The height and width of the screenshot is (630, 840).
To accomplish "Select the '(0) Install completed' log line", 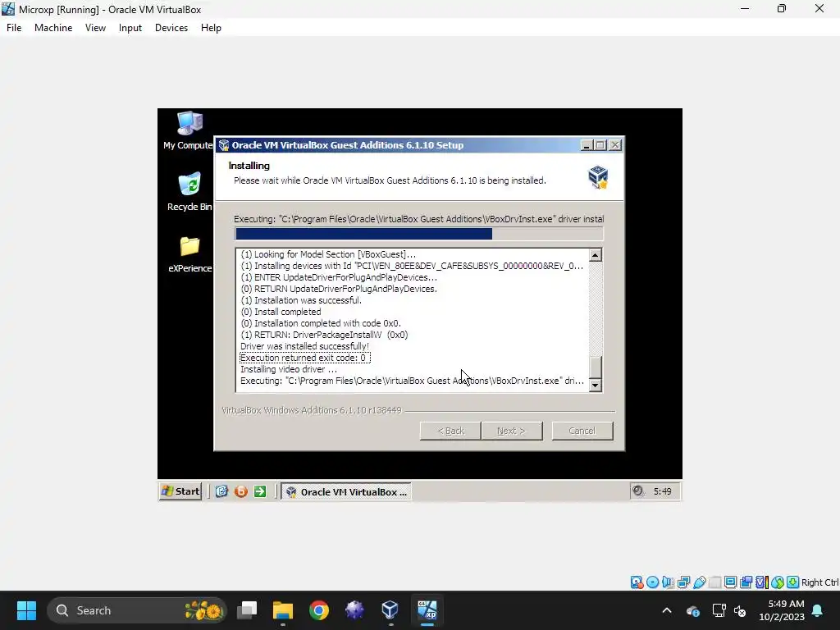I will point(281,312).
